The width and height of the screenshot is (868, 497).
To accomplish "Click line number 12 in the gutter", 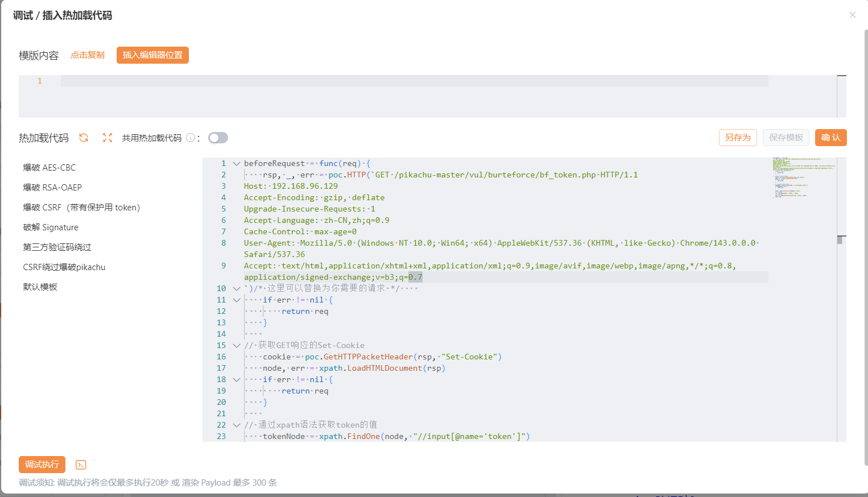I will coord(221,311).
